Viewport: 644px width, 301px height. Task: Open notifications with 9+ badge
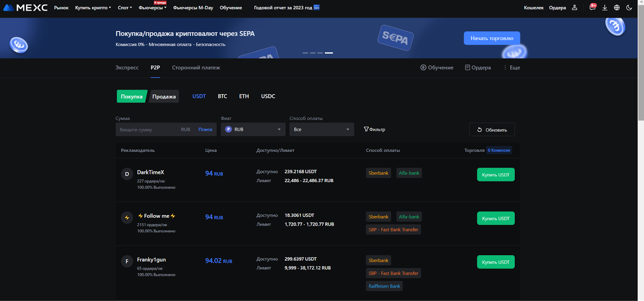click(592, 7)
